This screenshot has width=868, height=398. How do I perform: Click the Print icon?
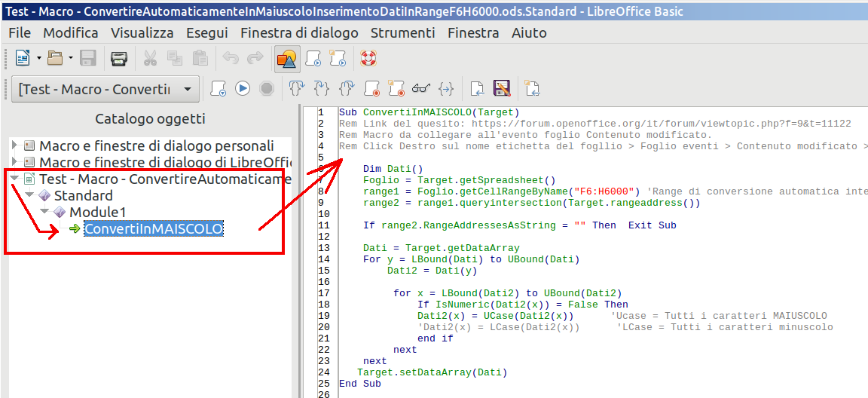click(119, 58)
